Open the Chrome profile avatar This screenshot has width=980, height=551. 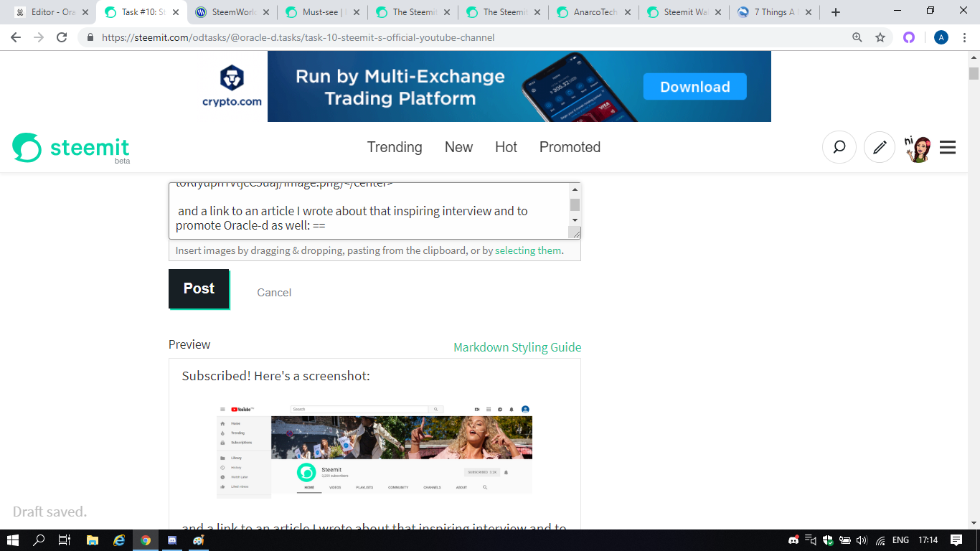click(x=941, y=37)
